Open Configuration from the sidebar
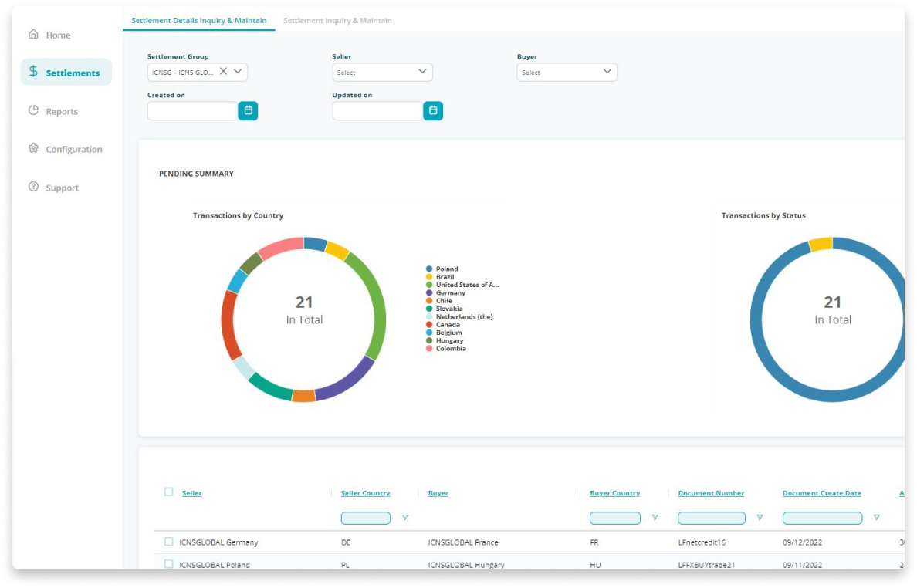The image size is (917, 588). 73,149
